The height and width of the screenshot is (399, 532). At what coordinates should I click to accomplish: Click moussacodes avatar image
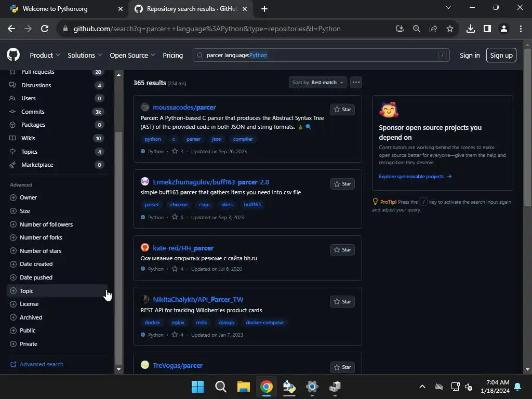[145, 107]
